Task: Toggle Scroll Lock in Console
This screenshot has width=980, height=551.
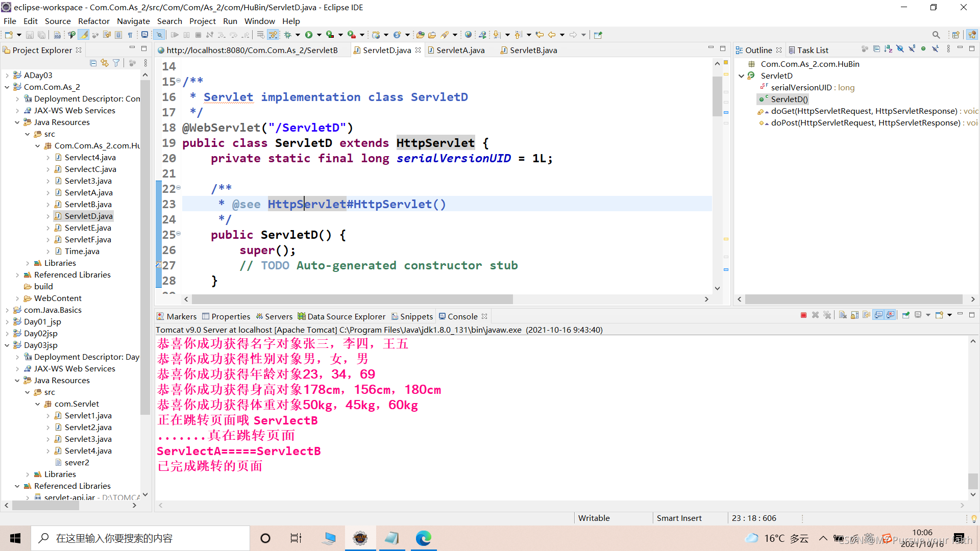Action: pos(854,315)
